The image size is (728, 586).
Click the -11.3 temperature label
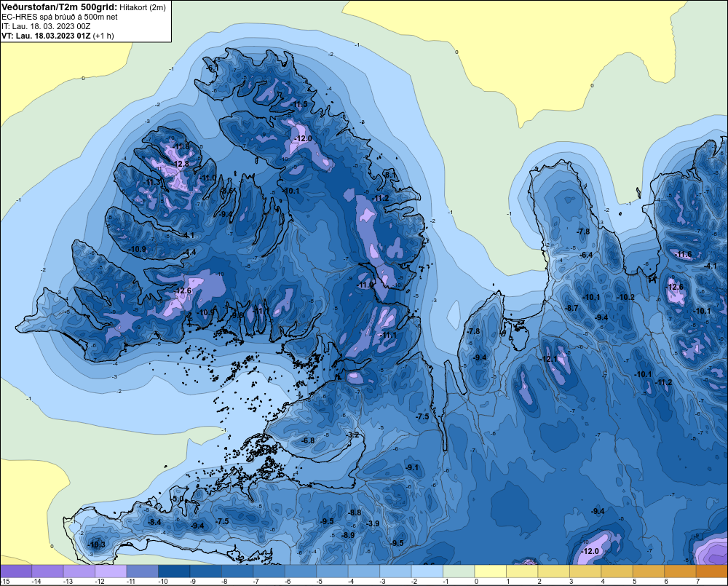tap(152, 183)
